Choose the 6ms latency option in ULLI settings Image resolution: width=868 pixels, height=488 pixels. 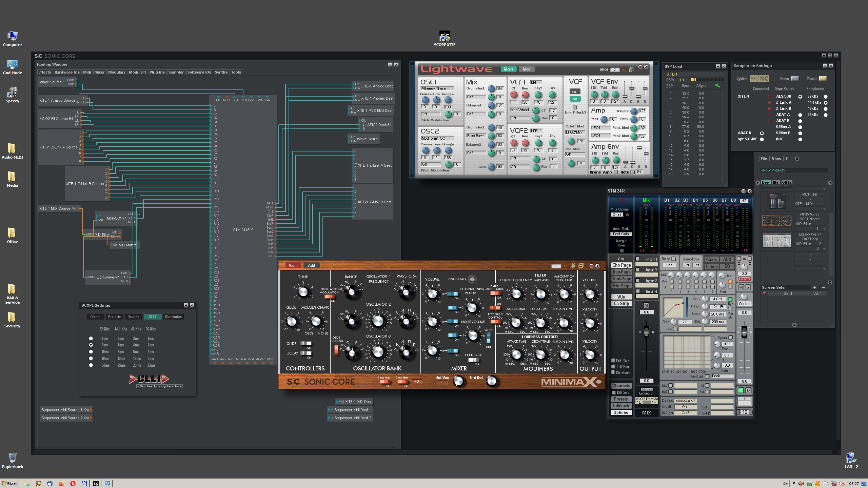pos(91,345)
